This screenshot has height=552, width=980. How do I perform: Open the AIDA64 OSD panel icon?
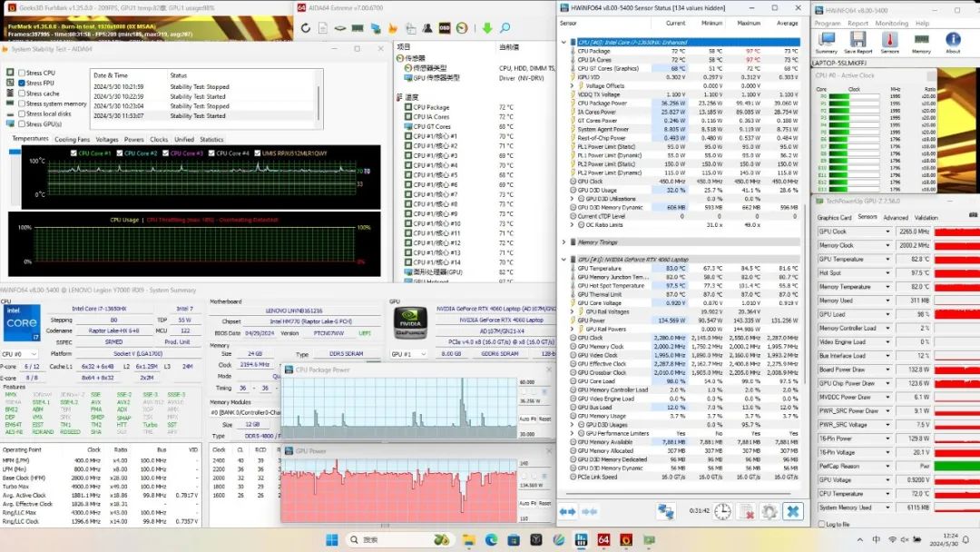445,28
